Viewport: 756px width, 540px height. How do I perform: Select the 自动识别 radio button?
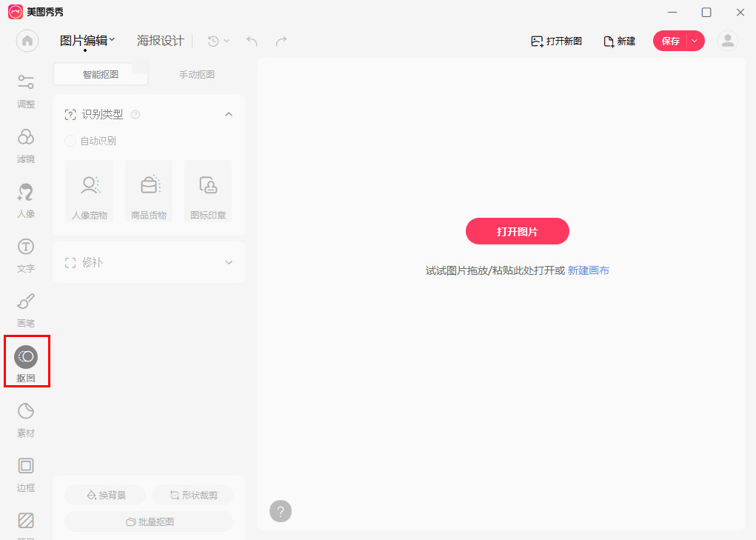coord(70,140)
